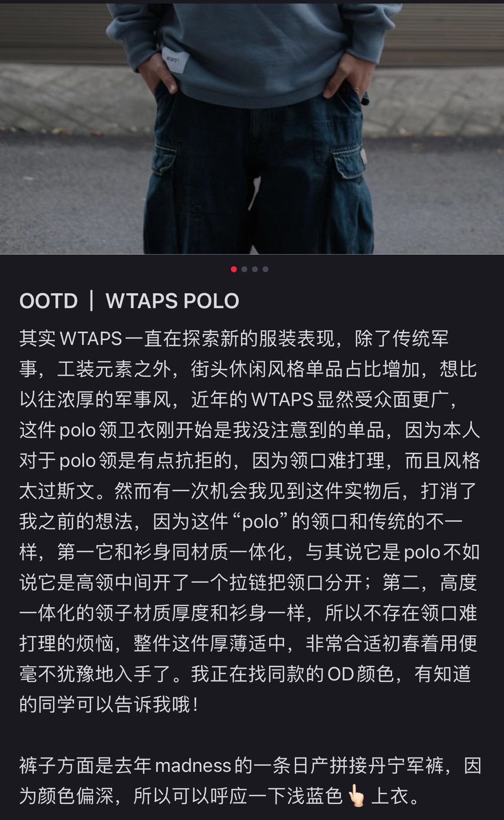
Task: Tap the white WTAPS tag on sweatshirt
Action: 173,59
